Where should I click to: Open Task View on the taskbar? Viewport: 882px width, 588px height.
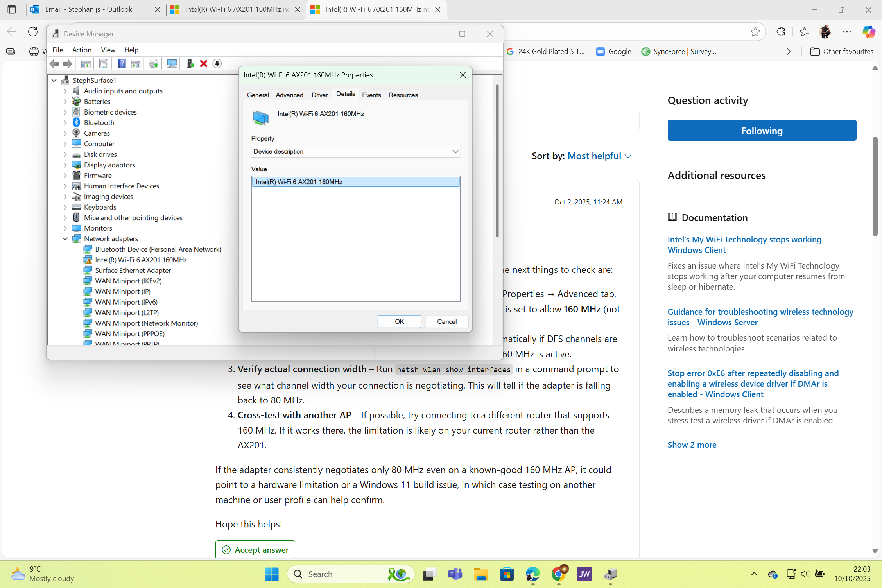[429, 574]
